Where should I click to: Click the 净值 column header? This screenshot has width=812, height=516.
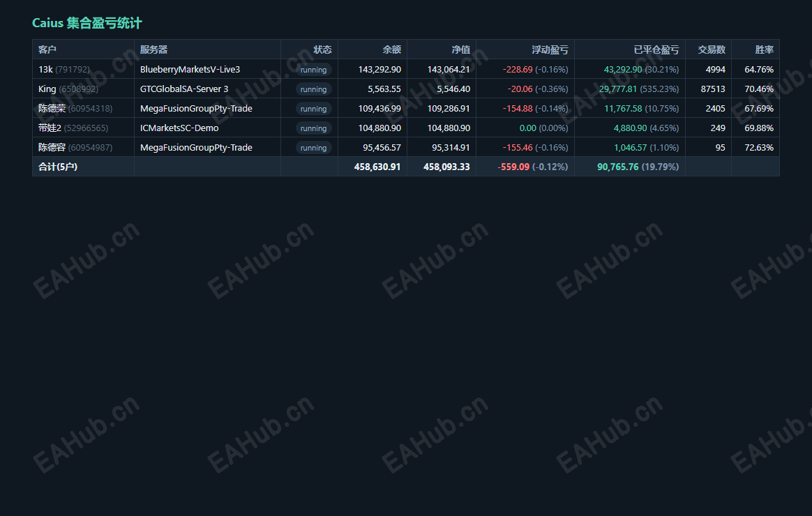pyautogui.click(x=461, y=50)
